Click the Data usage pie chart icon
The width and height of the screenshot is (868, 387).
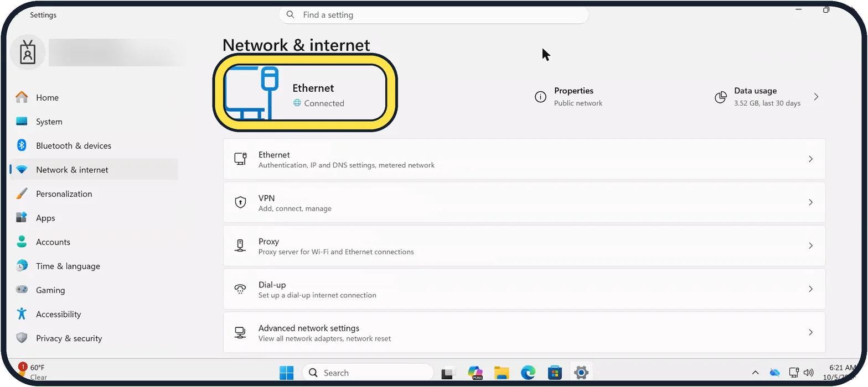pyautogui.click(x=721, y=97)
